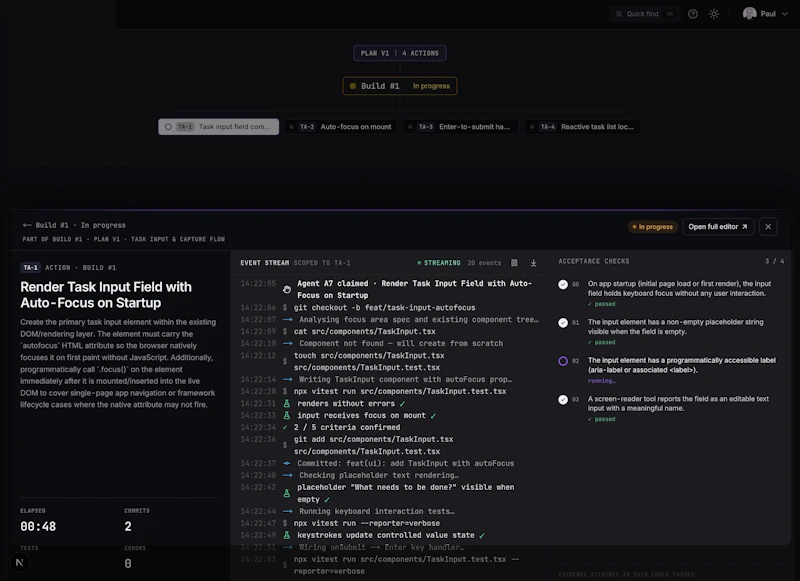Click arrow icon beside Writing TaskInput component

(288, 380)
